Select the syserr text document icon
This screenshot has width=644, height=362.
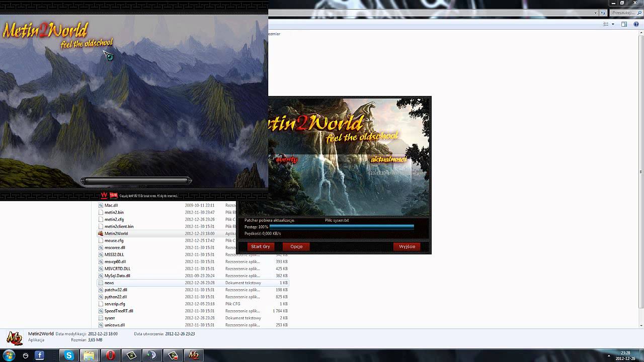click(x=101, y=318)
